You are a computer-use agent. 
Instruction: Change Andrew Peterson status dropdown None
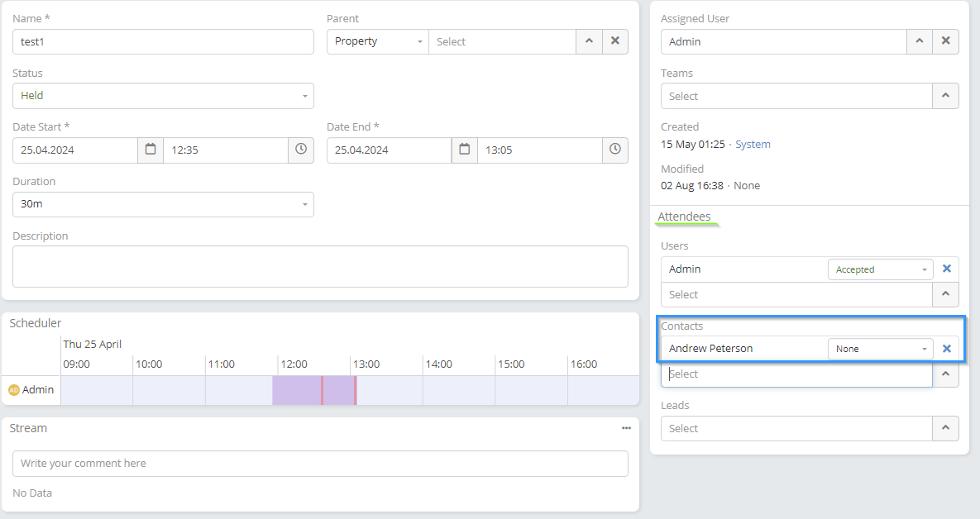pos(881,349)
